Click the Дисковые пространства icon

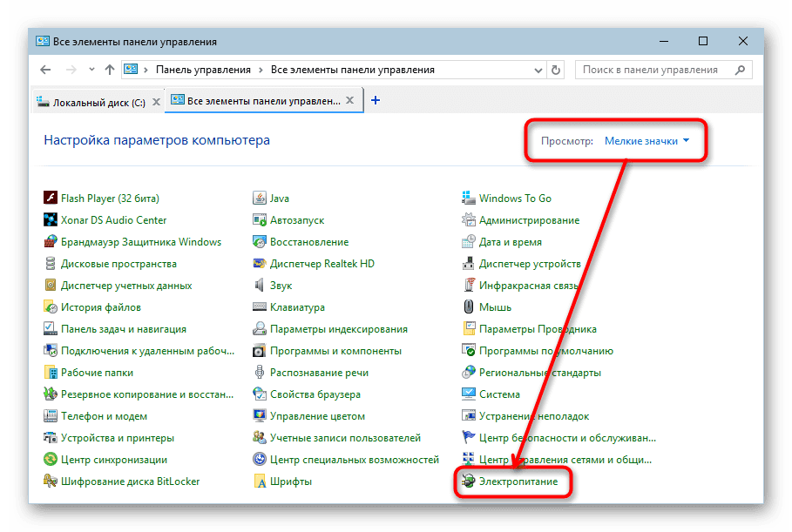click(51, 263)
